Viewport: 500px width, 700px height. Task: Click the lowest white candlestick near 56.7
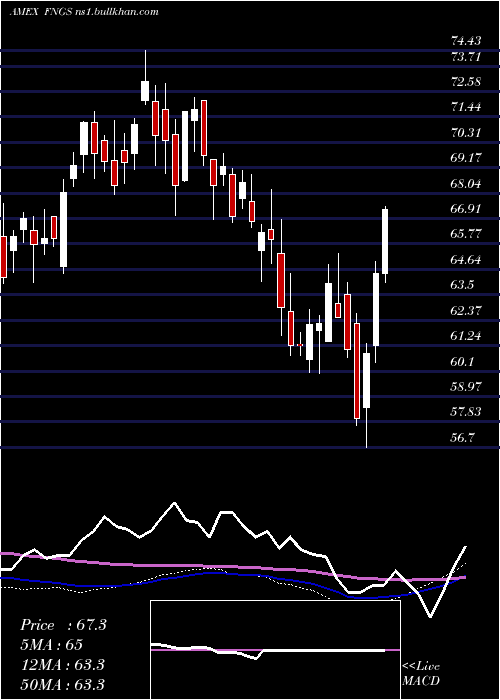point(367,380)
